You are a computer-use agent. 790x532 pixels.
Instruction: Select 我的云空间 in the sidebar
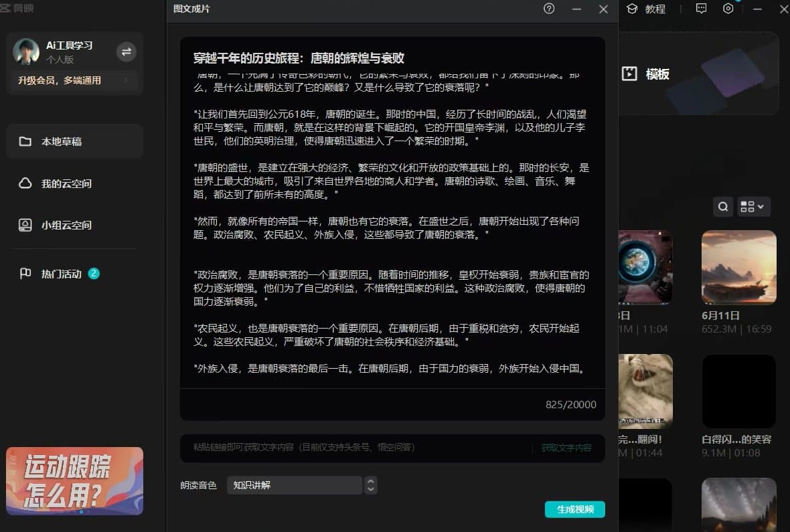[59, 183]
